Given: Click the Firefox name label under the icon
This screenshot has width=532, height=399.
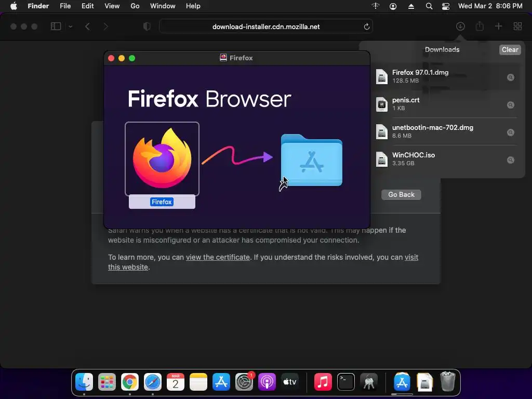Looking at the screenshot, I should tap(162, 202).
